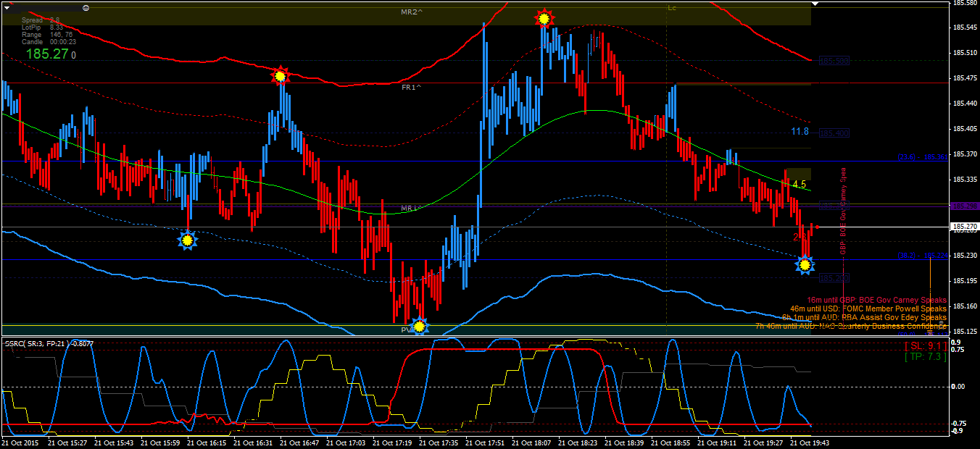Click the blue 11.8 pip distance label
This screenshot has height=449, width=980.
tap(800, 132)
